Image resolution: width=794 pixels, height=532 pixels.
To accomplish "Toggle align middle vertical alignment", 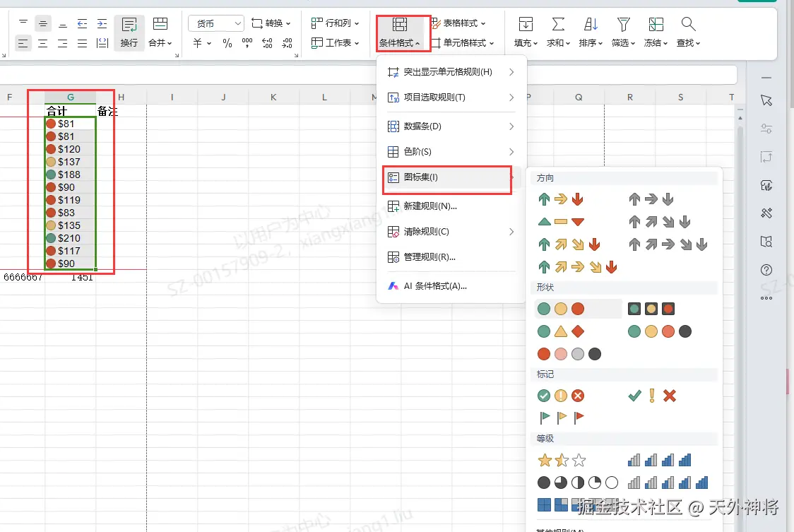I will click(x=43, y=23).
